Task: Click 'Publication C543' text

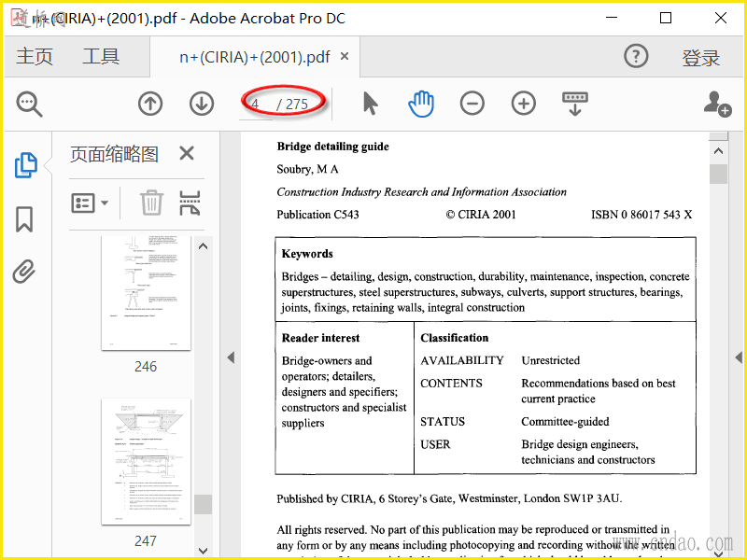Action: (x=317, y=215)
